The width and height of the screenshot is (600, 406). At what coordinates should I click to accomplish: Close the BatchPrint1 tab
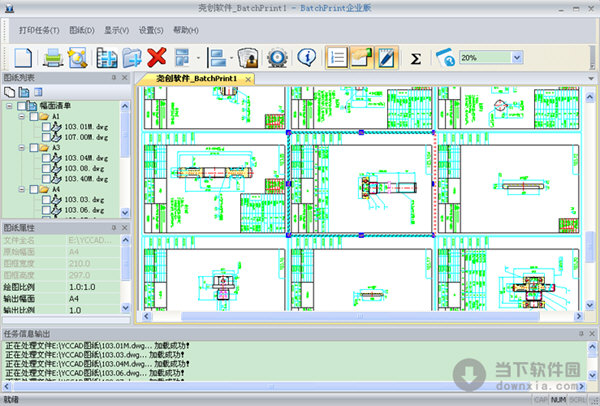[248, 79]
